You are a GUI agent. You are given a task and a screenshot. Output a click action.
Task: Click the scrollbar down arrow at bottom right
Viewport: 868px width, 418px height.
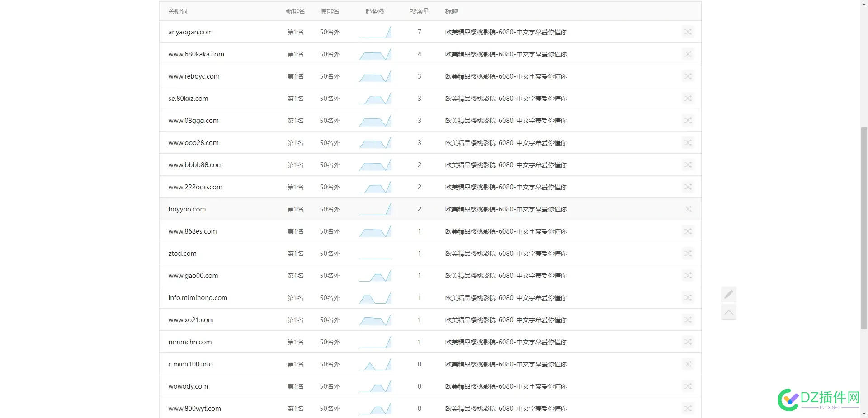click(x=864, y=414)
